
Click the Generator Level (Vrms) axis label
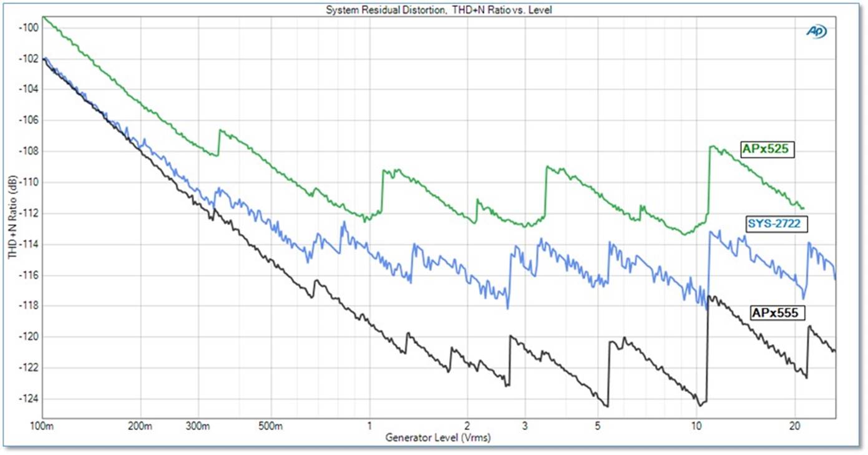[438, 438]
